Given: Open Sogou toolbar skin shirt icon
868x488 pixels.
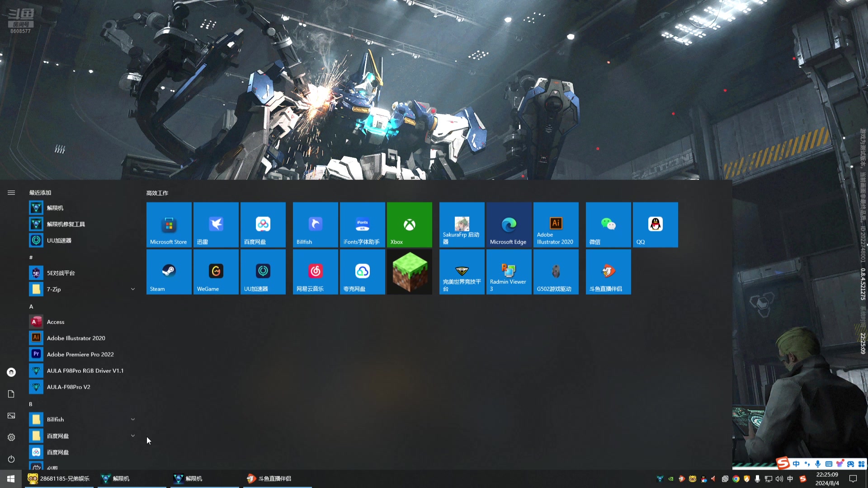Looking at the screenshot, I should click(x=840, y=464).
